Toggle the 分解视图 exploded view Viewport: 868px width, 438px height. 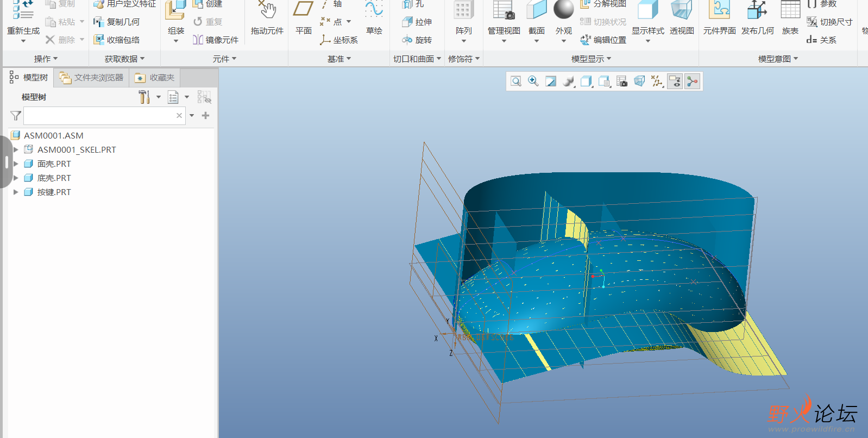[x=603, y=4]
